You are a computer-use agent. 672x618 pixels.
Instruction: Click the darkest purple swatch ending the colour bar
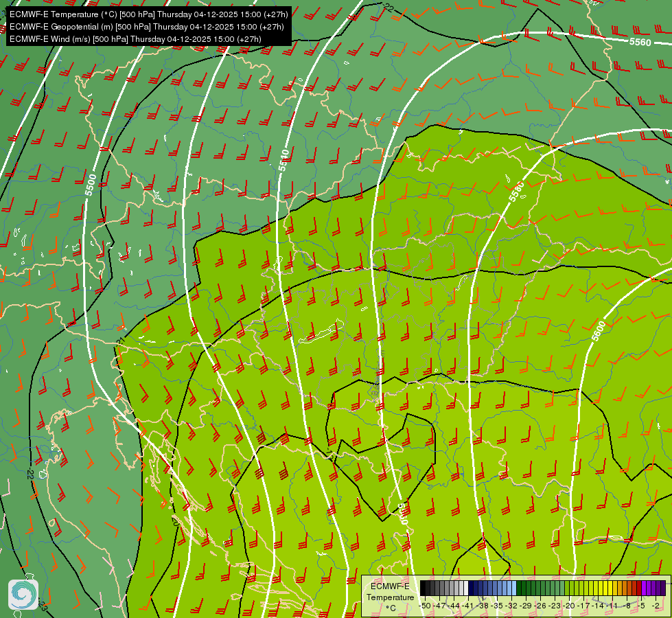(663, 588)
